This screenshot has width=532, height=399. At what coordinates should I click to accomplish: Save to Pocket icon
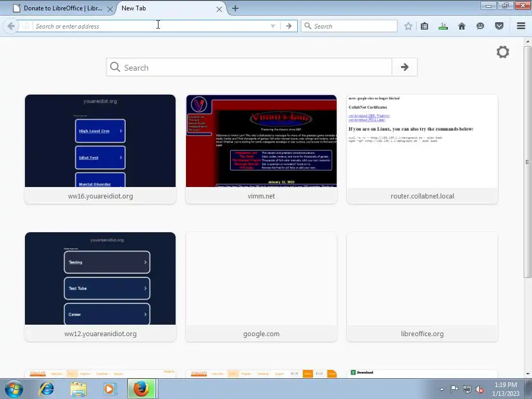click(x=499, y=26)
